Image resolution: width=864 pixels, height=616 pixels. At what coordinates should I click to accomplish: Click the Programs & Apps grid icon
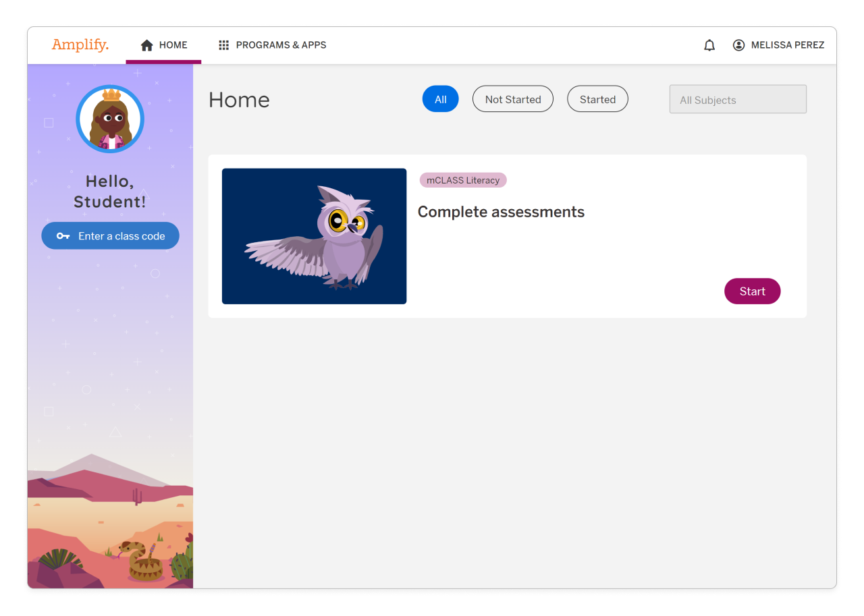pos(224,45)
